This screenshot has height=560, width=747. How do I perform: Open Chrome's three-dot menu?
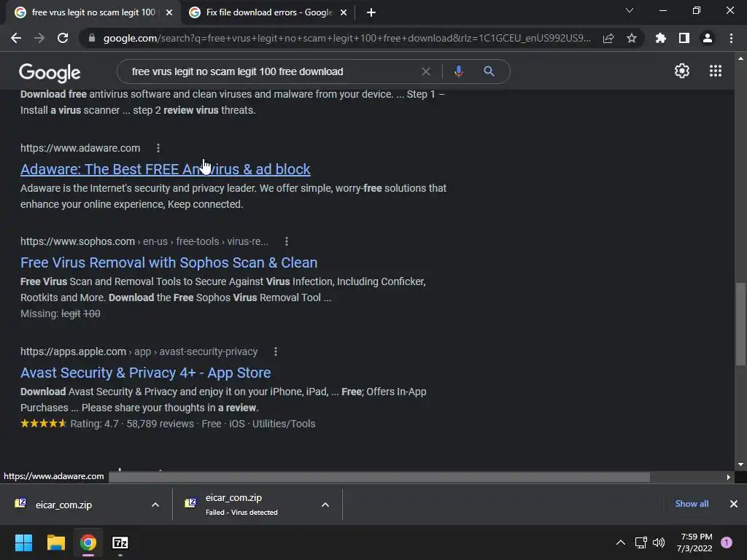coord(731,38)
